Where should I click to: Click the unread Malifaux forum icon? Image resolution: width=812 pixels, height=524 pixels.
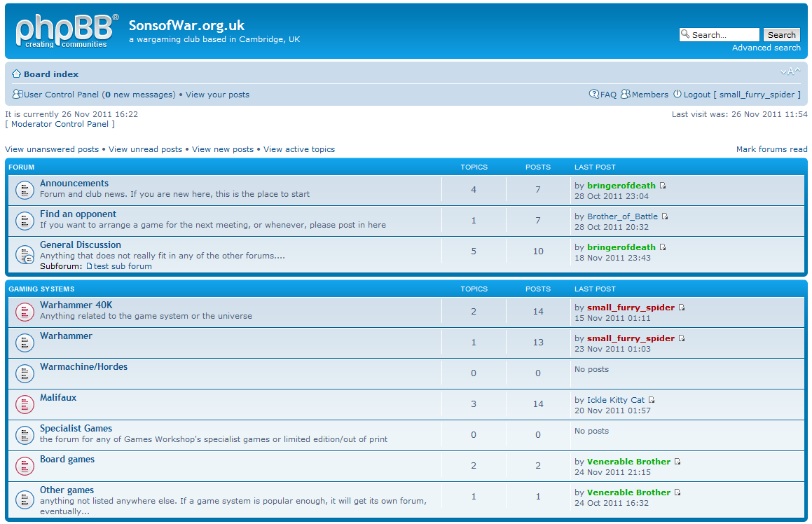[x=25, y=404]
